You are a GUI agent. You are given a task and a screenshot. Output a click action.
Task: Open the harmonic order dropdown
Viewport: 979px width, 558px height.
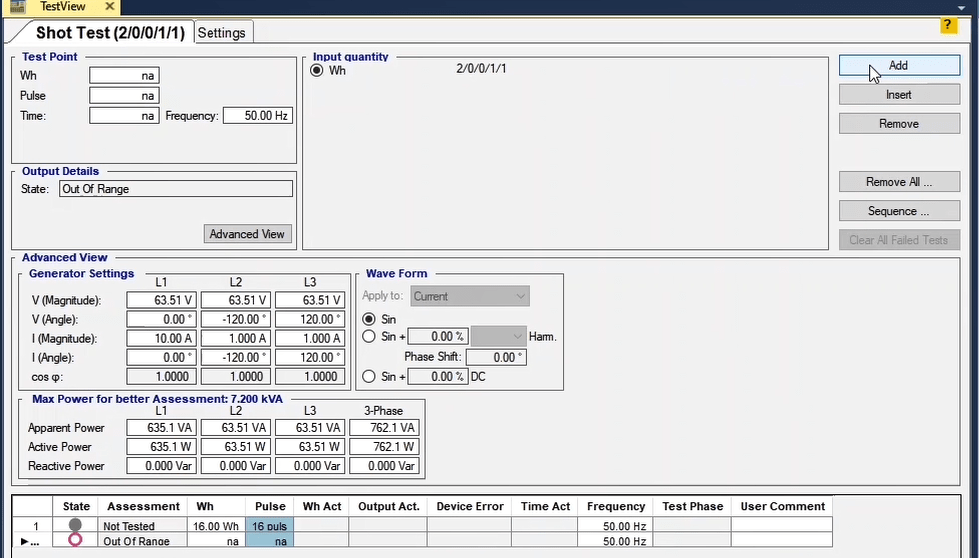click(x=498, y=337)
